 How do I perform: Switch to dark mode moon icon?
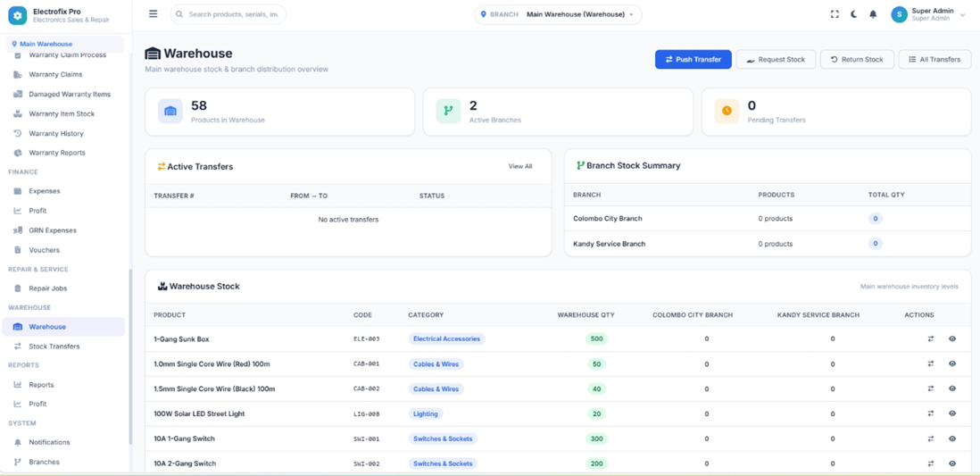coord(854,14)
